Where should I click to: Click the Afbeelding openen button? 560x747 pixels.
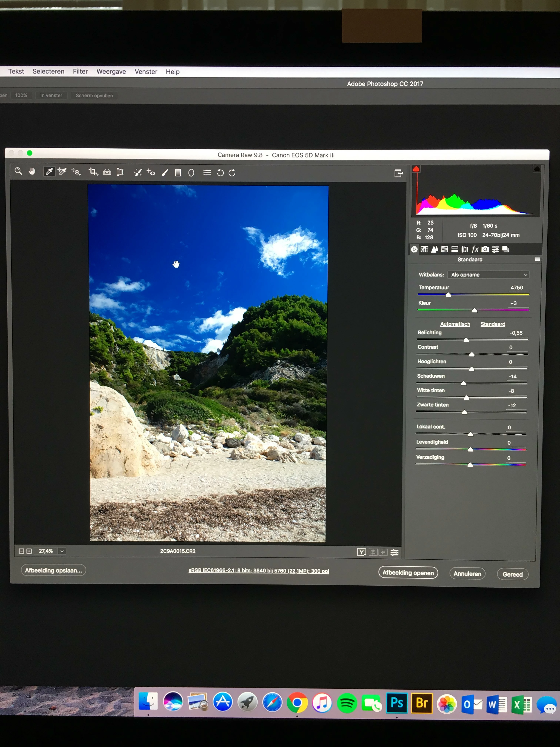408,572
